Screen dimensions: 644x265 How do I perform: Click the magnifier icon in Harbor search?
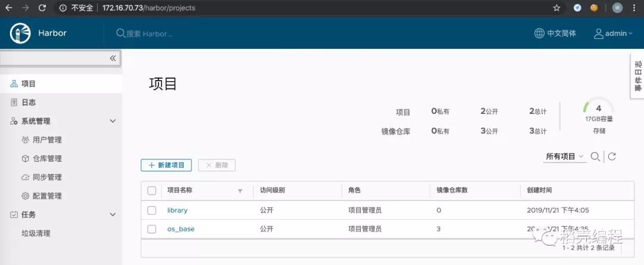point(120,33)
